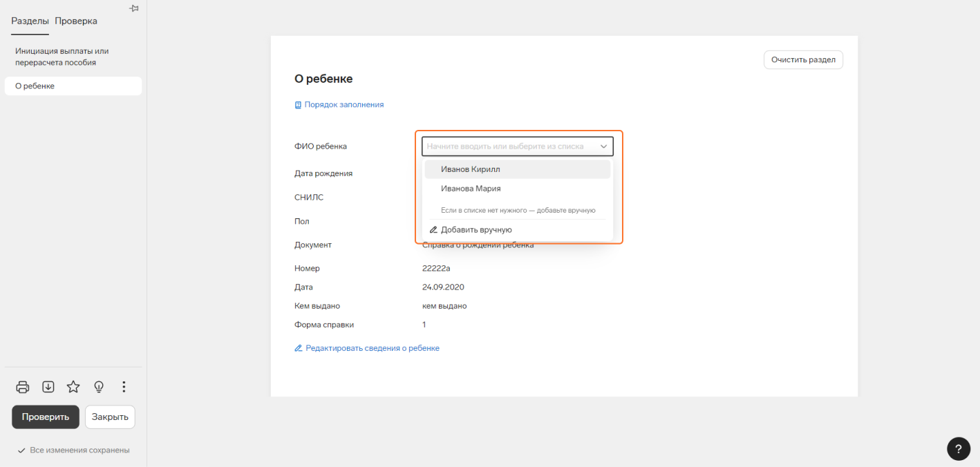Open section Инициация выплаты или перерасчета пособия
This screenshot has height=467, width=980.
tap(62, 57)
